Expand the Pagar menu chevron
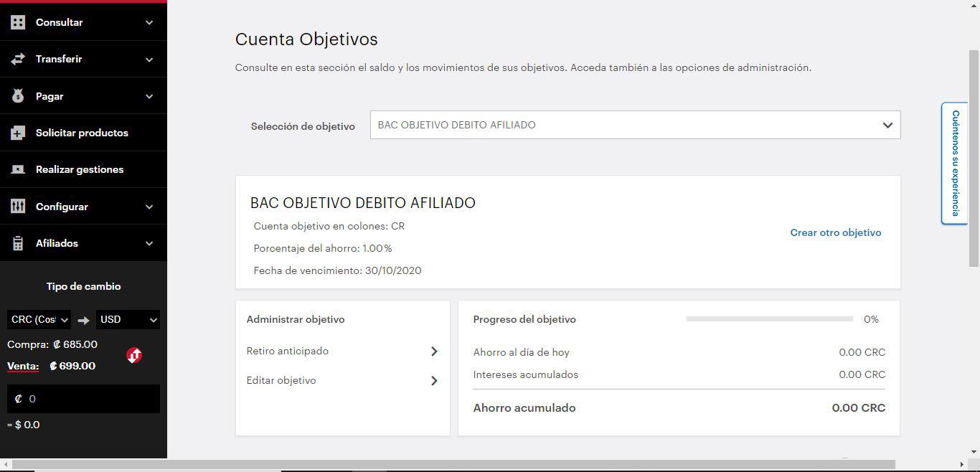 [149, 96]
